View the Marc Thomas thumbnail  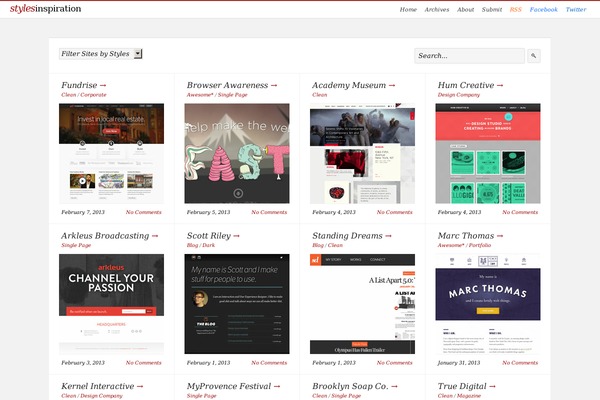coord(488,304)
